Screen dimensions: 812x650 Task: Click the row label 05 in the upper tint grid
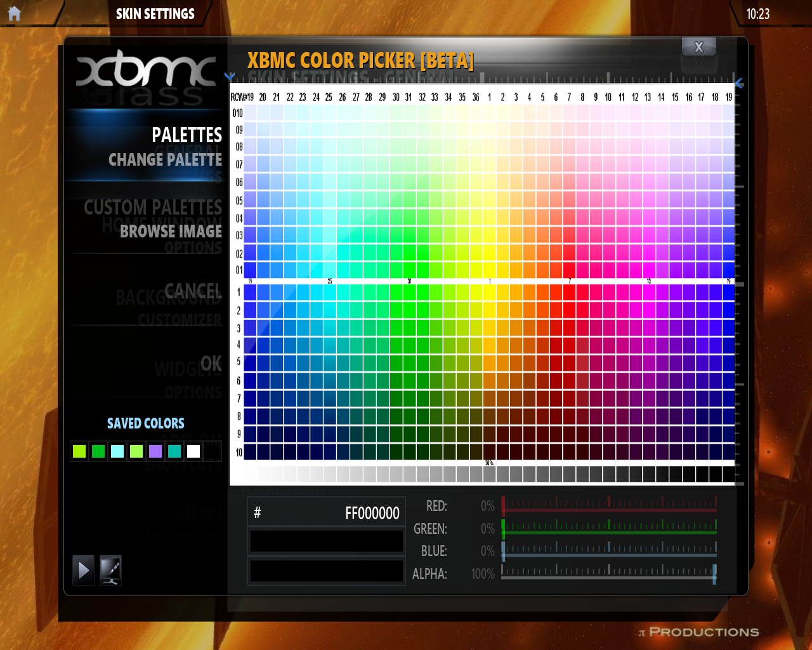(239, 201)
